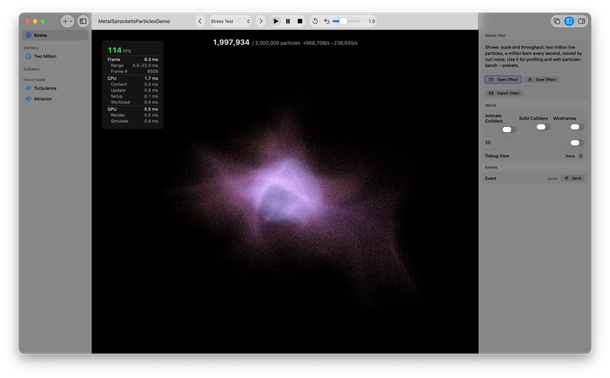Send the event with the Send button
Viewport: 610px width, 378px height.
tap(573, 178)
